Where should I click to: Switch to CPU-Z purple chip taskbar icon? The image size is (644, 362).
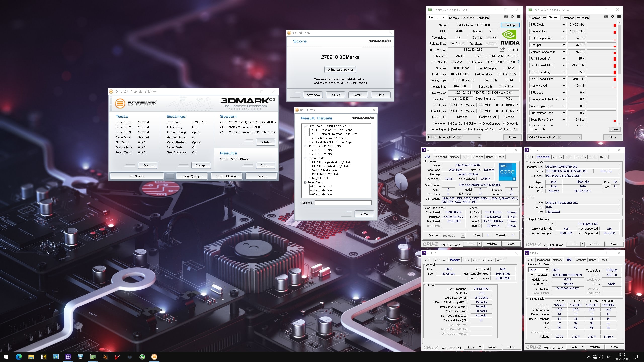click(68, 357)
